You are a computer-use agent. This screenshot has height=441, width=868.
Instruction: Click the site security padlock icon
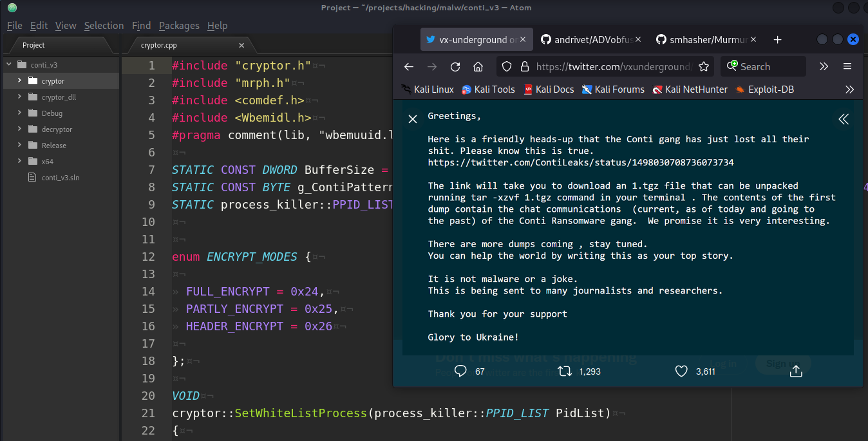click(x=524, y=66)
